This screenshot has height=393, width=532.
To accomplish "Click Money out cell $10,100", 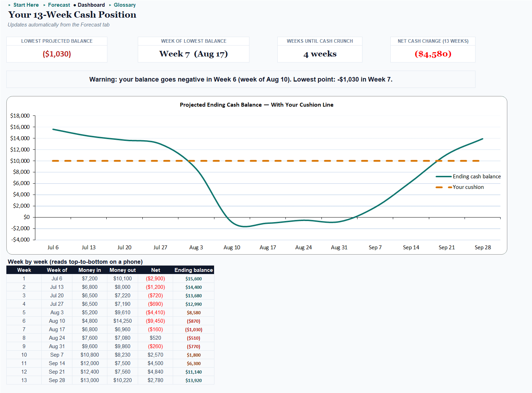I will (123, 279).
